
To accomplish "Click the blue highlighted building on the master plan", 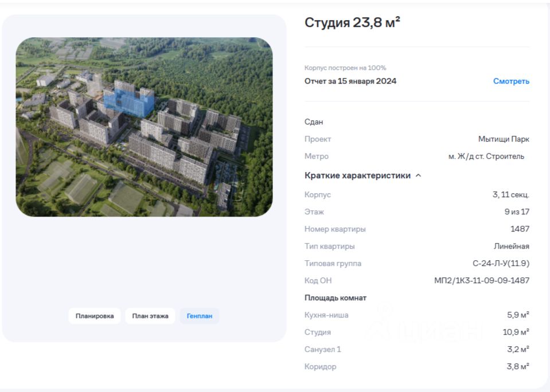I will point(128,101).
